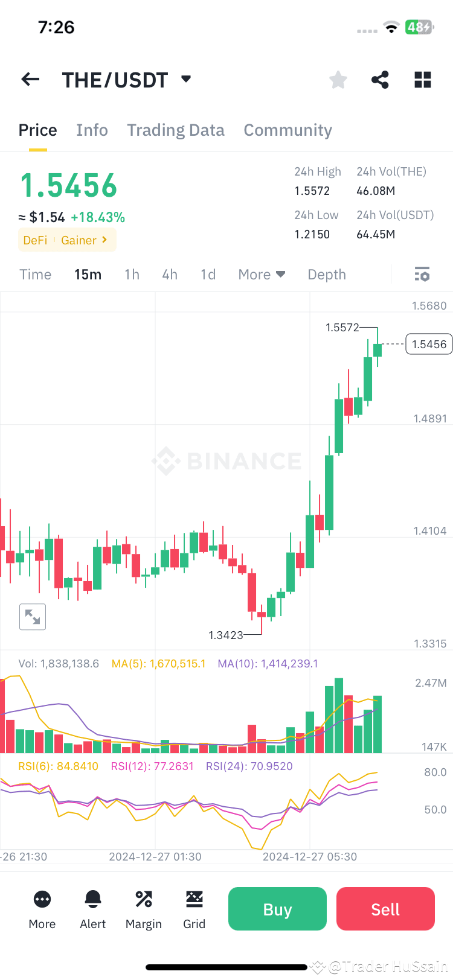
Task: Set a price Alert
Action: [x=92, y=909]
